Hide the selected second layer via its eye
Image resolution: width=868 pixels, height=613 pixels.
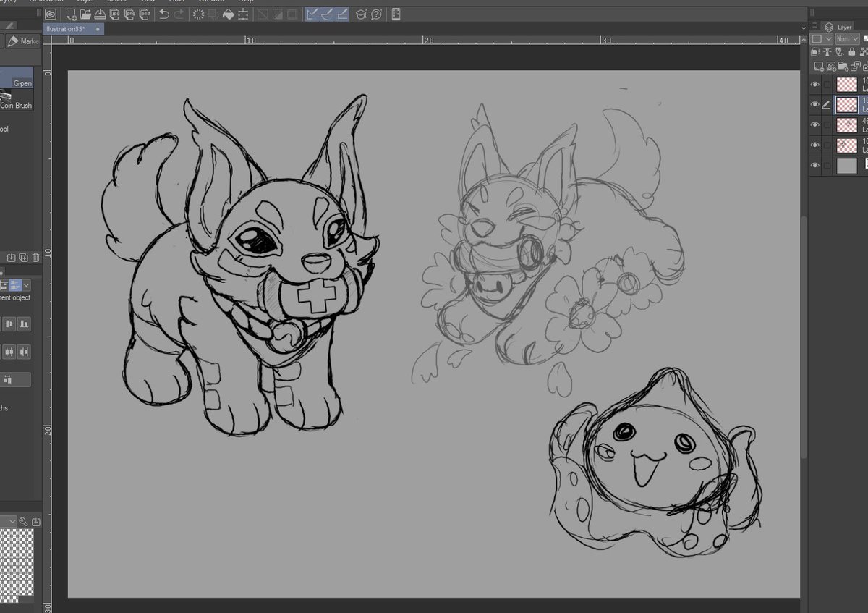[815, 105]
